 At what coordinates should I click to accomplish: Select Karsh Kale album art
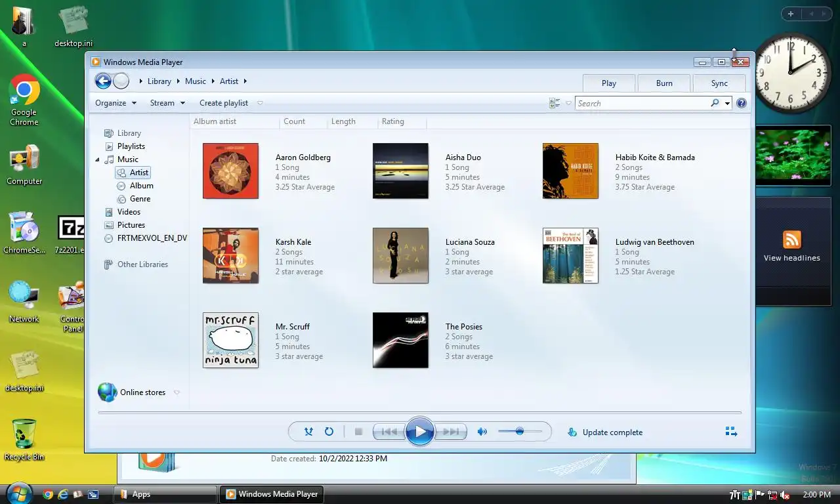coord(230,255)
